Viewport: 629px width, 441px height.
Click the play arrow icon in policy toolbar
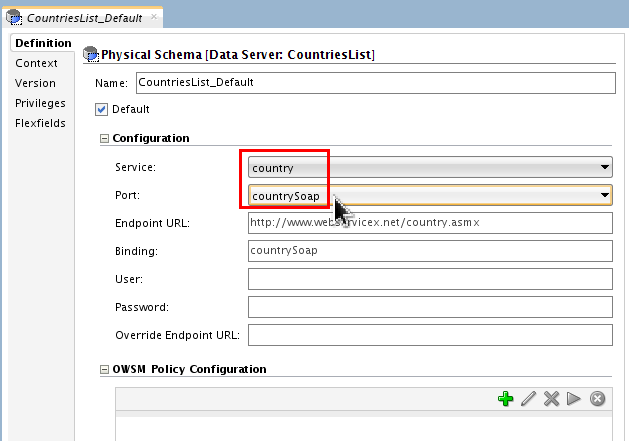pyautogui.click(x=574, y=399)
